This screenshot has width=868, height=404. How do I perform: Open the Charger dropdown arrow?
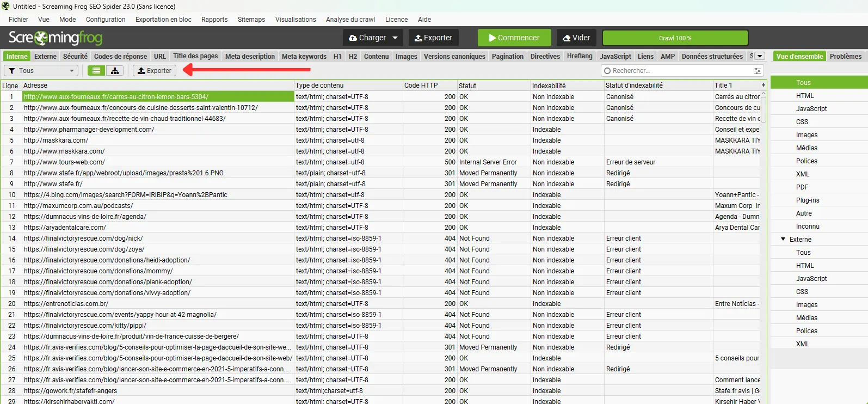click(395, 38)
